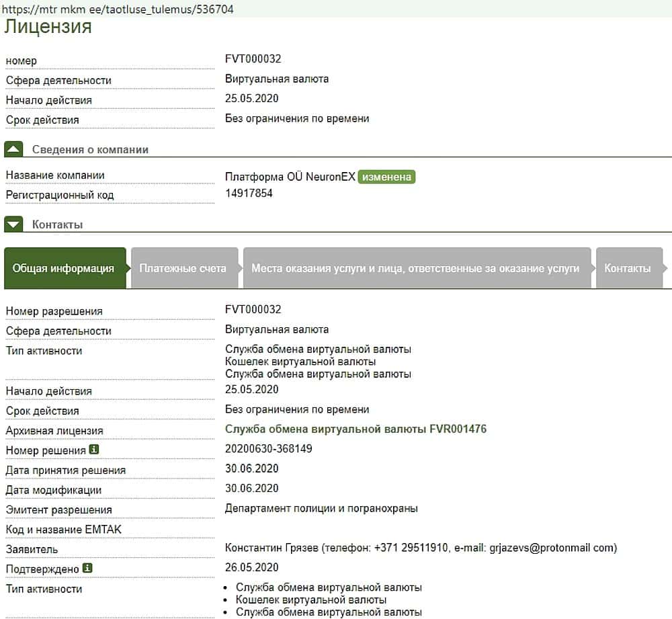The image size is (672, 619).
Task: Open archived license link FVR001476
Action: click(x=355, y=429)
